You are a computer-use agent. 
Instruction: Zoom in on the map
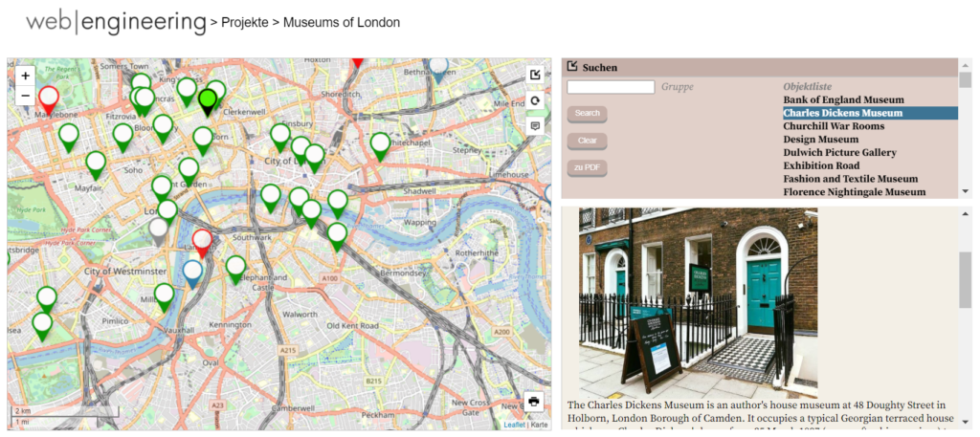point(26,76)
